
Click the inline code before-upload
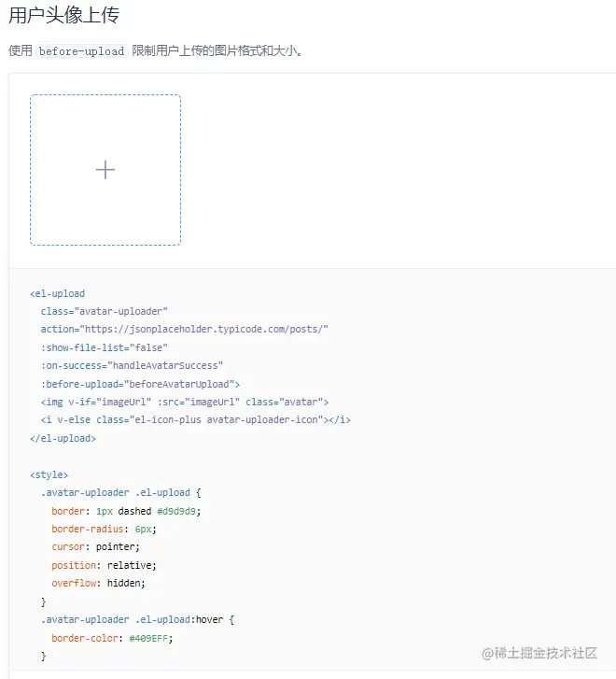pyautogui.click(x=81, y=51)
